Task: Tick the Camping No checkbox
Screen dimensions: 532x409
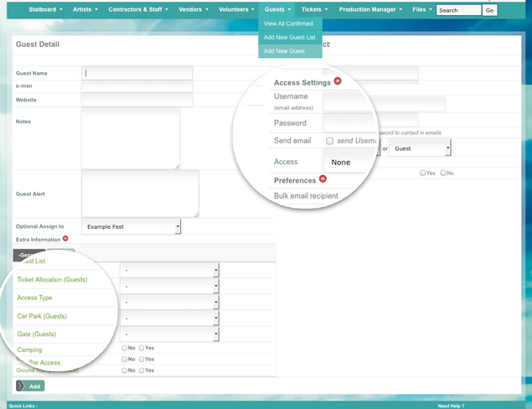Action: coord(124,348)
